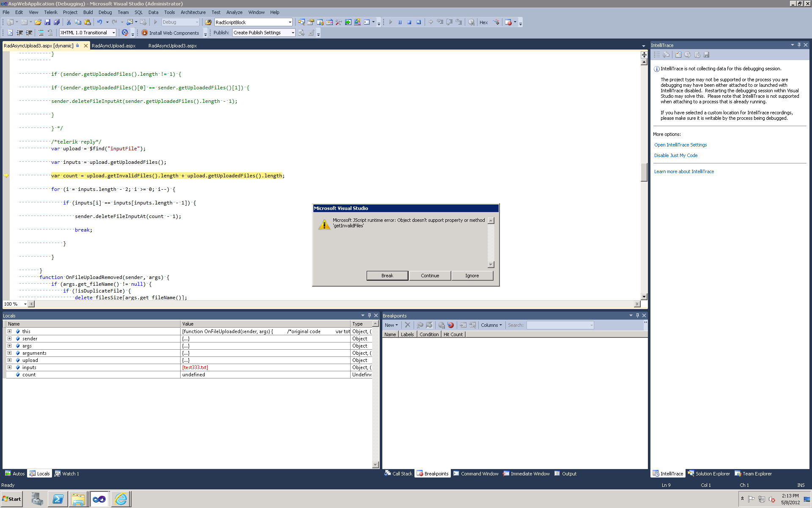
Task: Open IntelliTrace Settings link
Action: click(680, 145)
